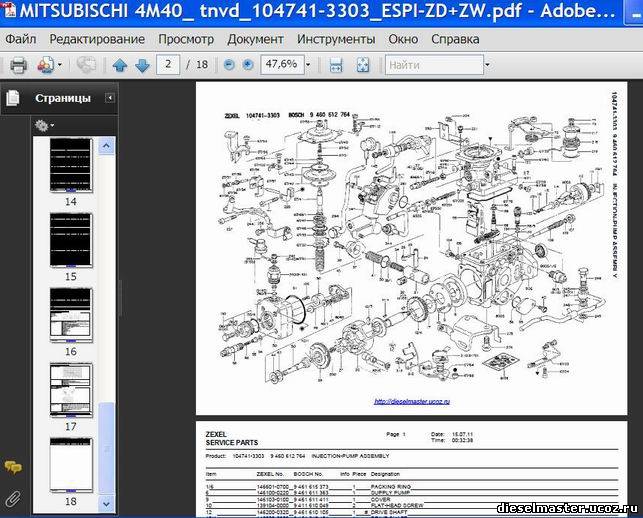Click the zoom in plus button
Image resolution: width=643 pixels, height=518 pixels.
click(x=248, y=65)
